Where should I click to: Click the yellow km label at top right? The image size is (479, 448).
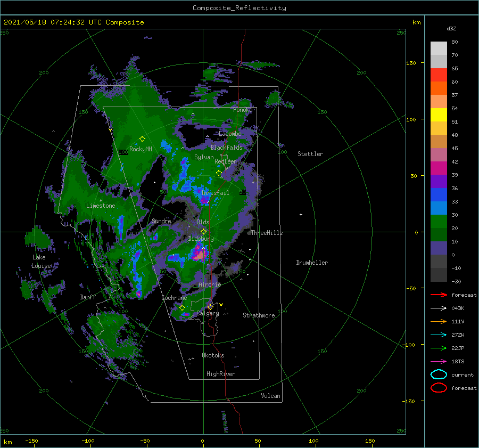pos(416,22)
